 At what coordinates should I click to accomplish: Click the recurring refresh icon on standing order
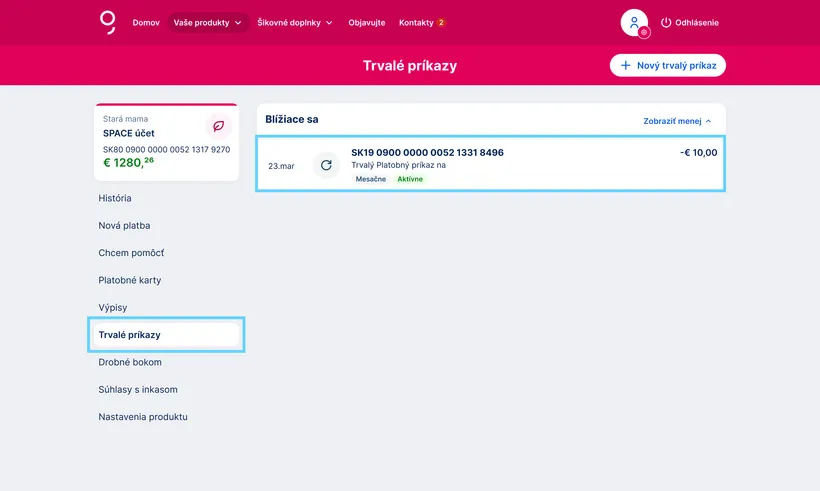[326, 165]
